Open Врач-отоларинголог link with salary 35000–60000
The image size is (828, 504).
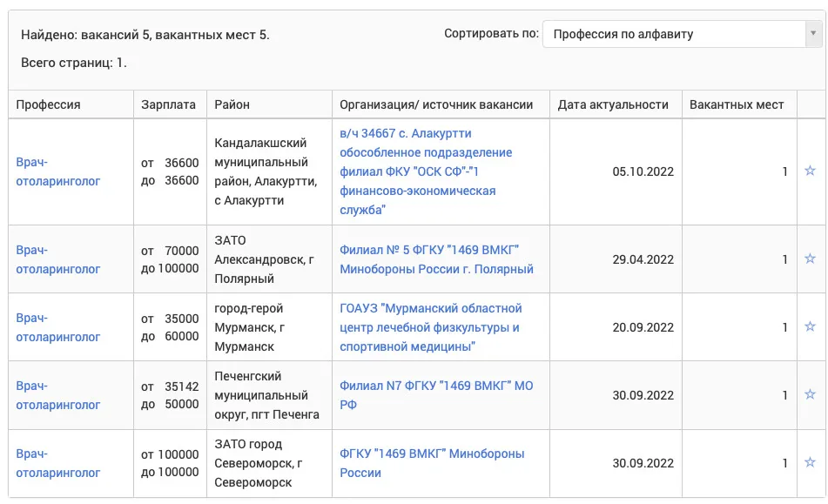(x=58, y=328)
